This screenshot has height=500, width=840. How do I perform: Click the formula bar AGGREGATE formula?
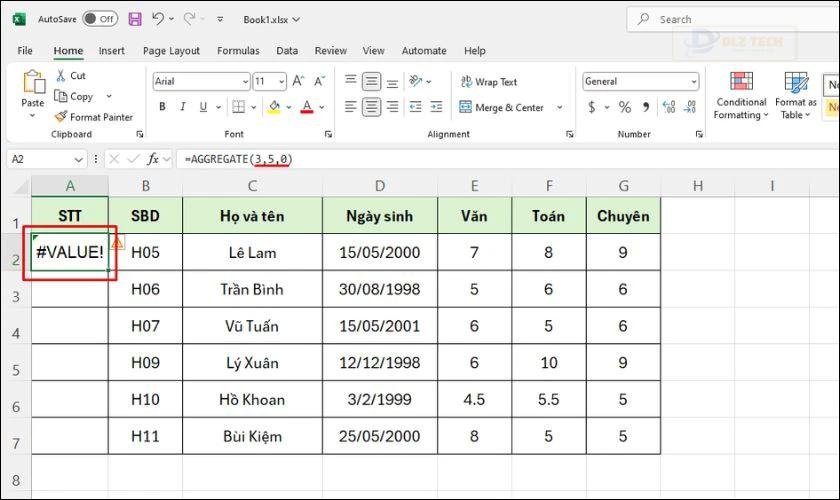coord(238,159)
